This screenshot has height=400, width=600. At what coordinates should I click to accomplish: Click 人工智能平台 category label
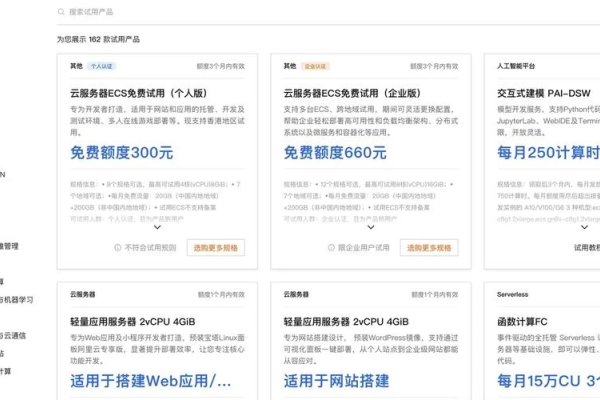click(516, 66)
